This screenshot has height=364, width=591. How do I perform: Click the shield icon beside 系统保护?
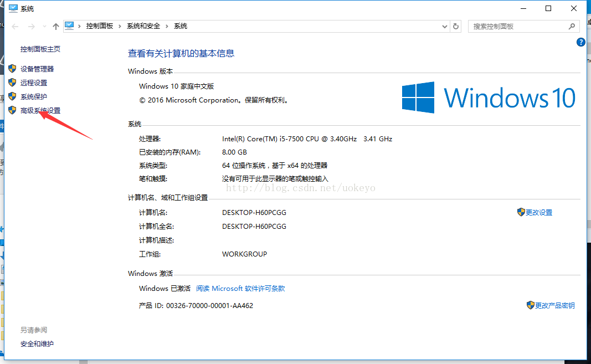[x=12, y=96]
